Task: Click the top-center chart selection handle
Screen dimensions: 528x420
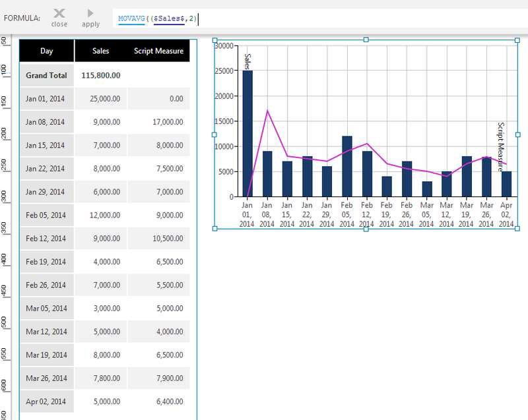Action: coord(365,40)
